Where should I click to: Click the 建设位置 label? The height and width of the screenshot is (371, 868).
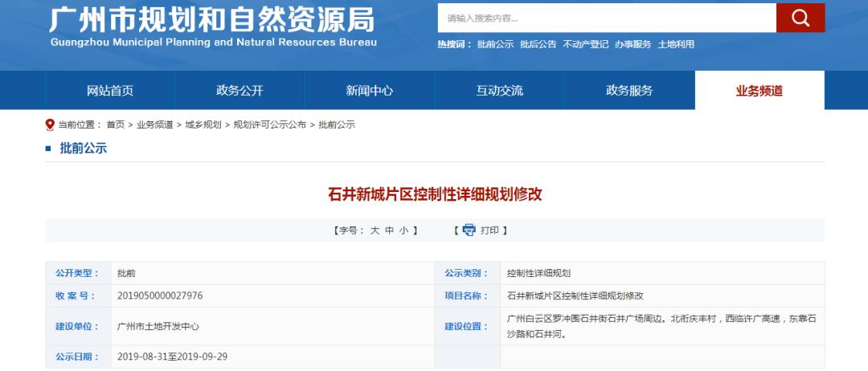click(467, 327)
